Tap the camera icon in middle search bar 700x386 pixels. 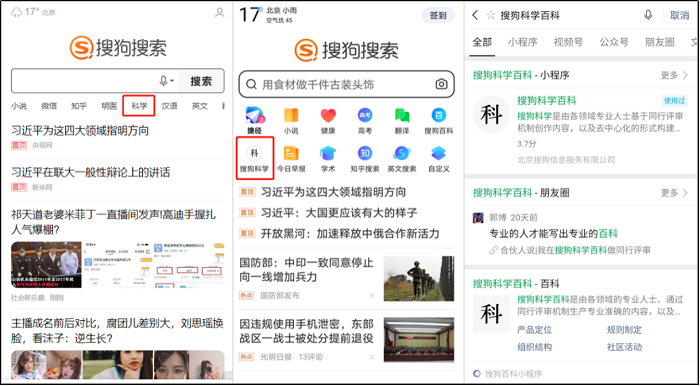pyautogui.click(x=441, y=84)
